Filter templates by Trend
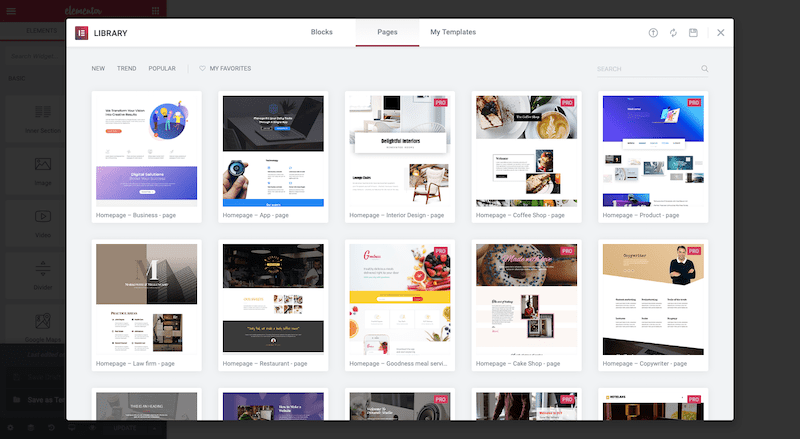Viewport: 800px width, 439px height. pyautogui.click(x=127, y=68)
